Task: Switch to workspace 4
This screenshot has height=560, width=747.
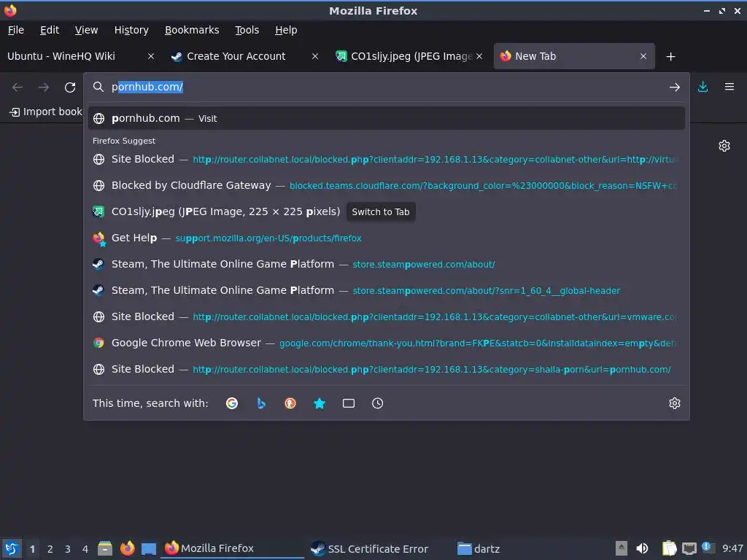Action: click(x=85, y=549)
